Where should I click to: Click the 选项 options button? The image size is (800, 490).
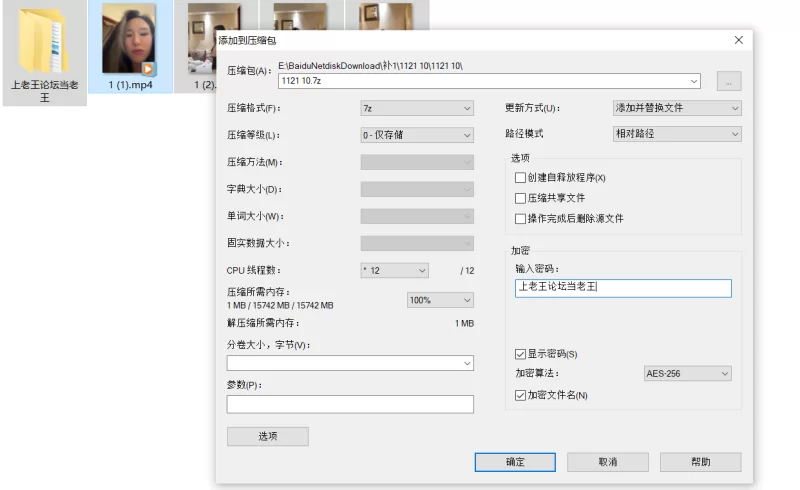pyautogui.click(x=267, y=436)
